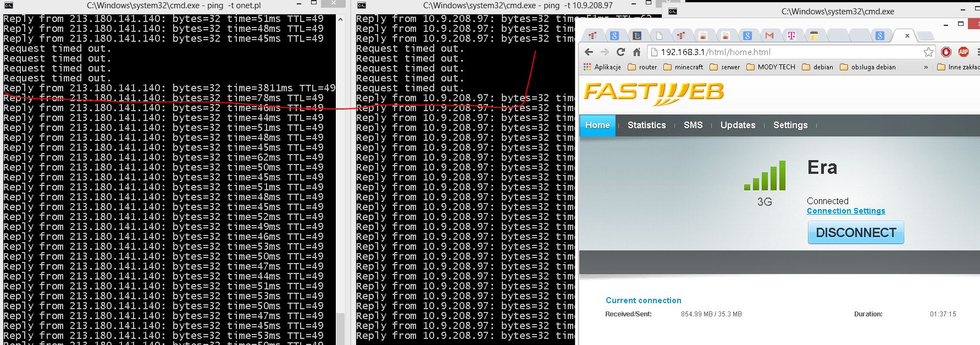Open system menu of the third cmd window
The height and width of the screenshot is (345, 980).
click(x=673, y=11)
